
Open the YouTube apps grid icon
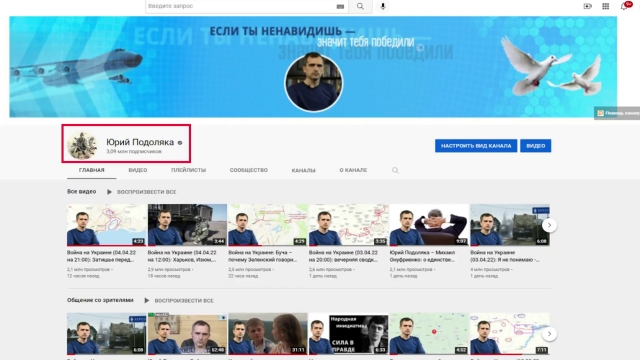(x=606, y=6)
